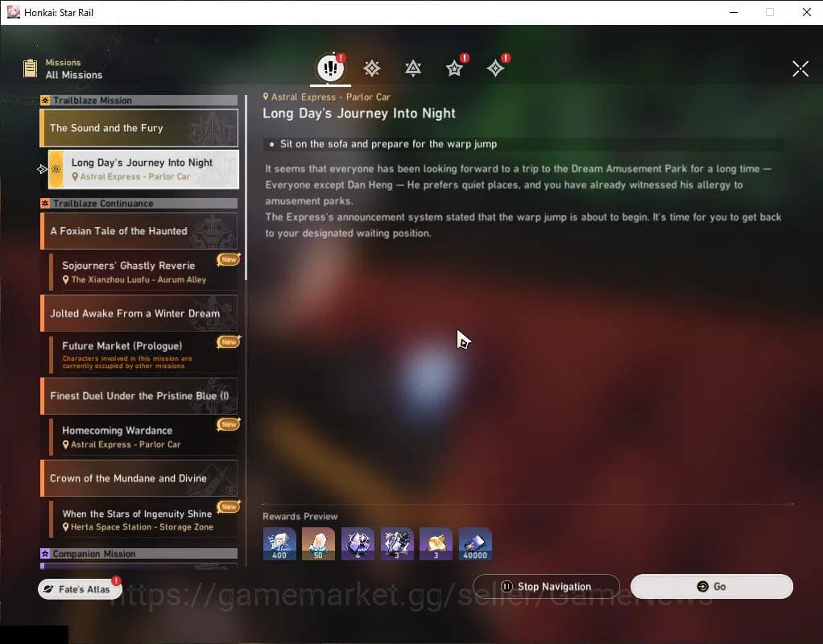Click the Stop Navigation button
The width and height of the screenshot is (823, 644).
tap(547, 586)
